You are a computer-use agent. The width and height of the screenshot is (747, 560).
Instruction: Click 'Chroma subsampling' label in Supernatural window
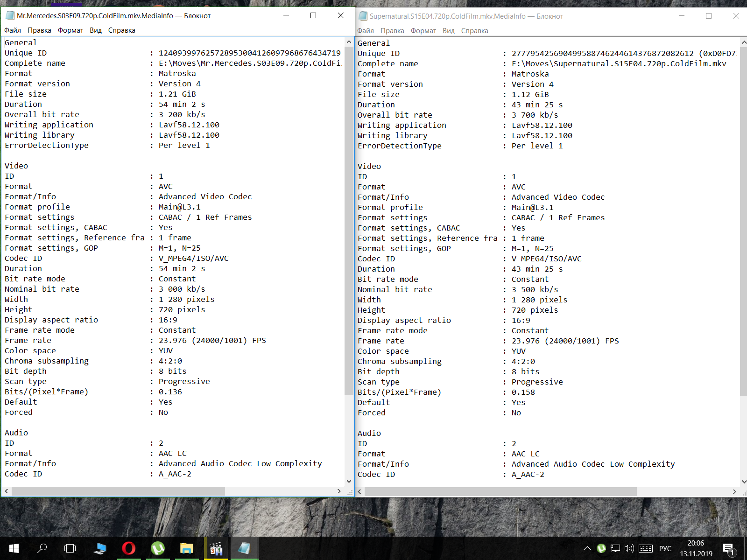click(400, 361)
